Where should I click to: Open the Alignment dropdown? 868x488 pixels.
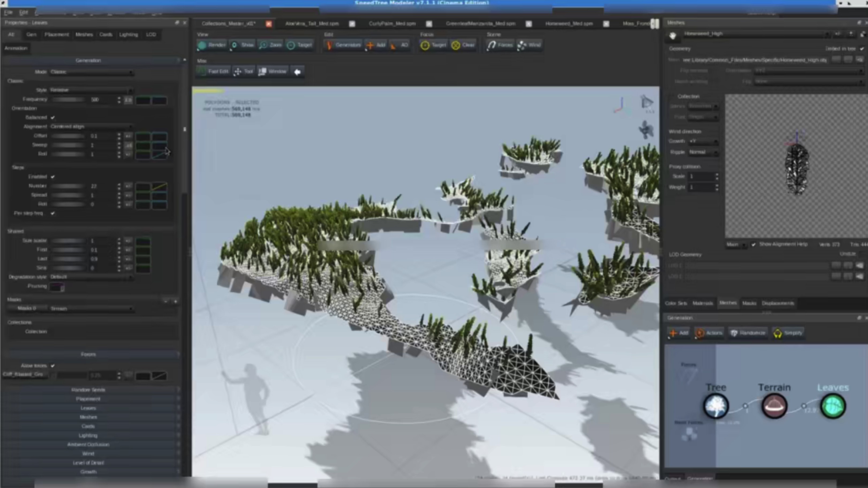click(91, 127)
